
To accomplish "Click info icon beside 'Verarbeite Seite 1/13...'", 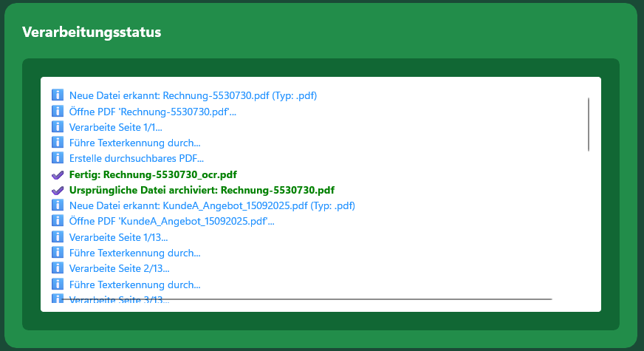I will point(58,237).
